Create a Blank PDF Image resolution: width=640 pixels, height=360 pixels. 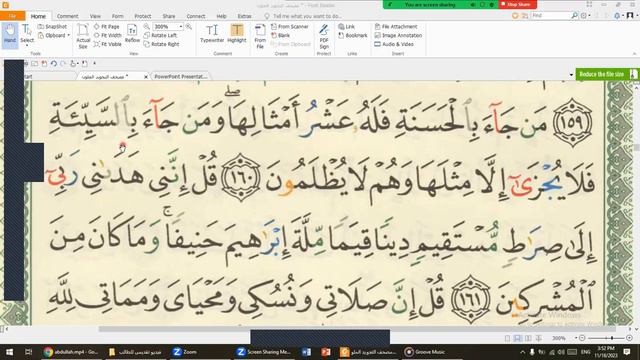280,36
